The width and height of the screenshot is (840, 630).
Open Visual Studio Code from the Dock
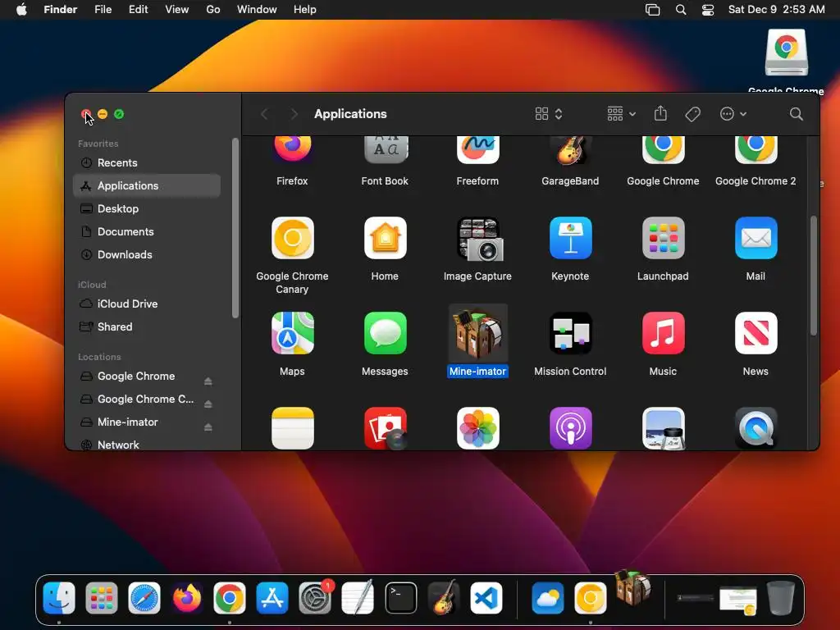[486, 598]
